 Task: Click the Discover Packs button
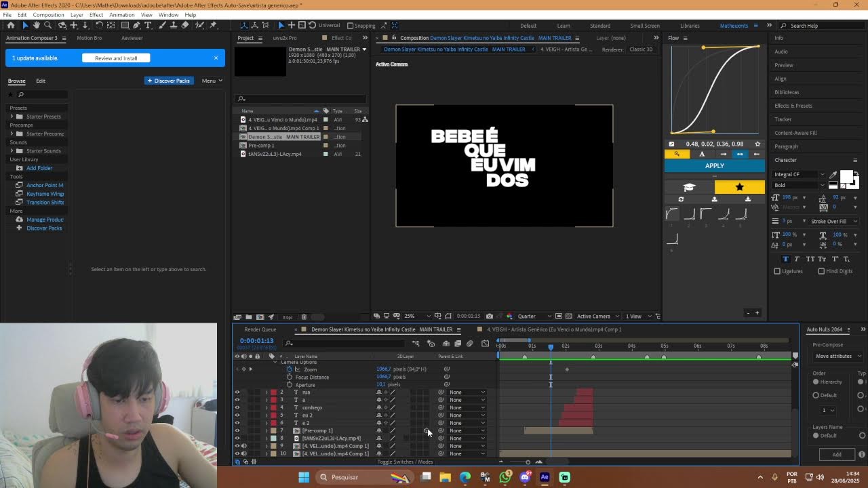pos(168,81)
